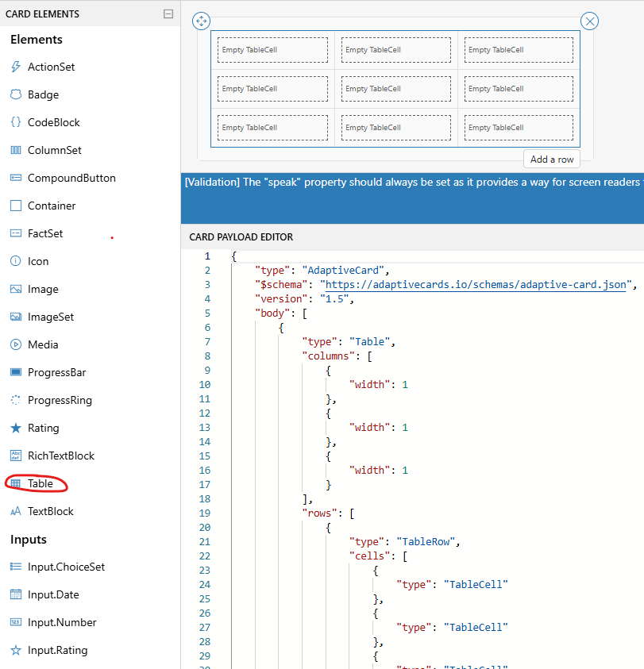This screenshot has height=669, width=644.
Task: Select the top-left Empty TableCell
Action: tap(272, 50)
